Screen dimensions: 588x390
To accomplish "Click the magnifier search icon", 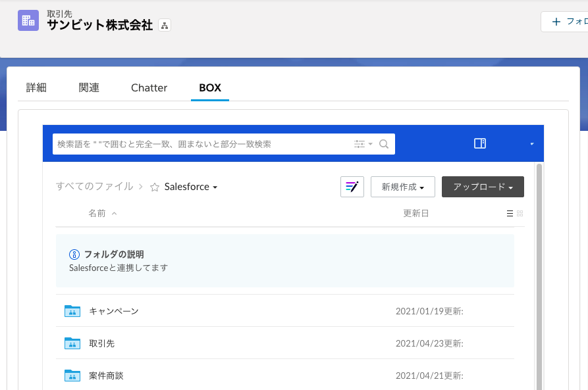I will [384, 144].
